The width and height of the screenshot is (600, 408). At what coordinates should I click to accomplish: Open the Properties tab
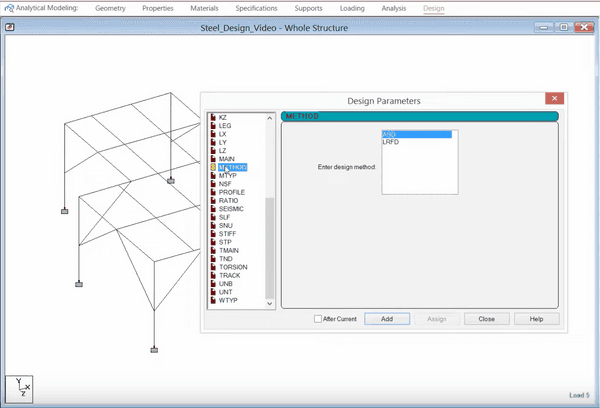[158, 8]
